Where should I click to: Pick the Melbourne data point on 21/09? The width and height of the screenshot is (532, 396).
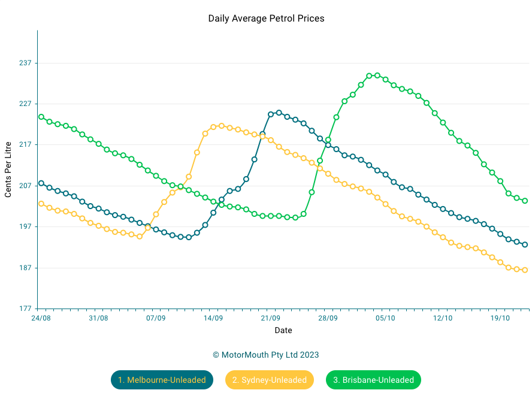tap(271, 114)
